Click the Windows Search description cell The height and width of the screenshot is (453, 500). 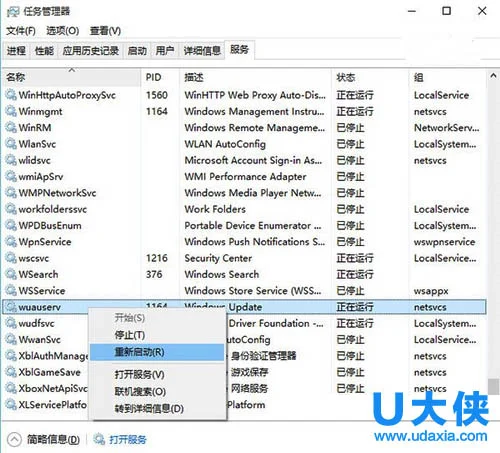coord(222,275)
